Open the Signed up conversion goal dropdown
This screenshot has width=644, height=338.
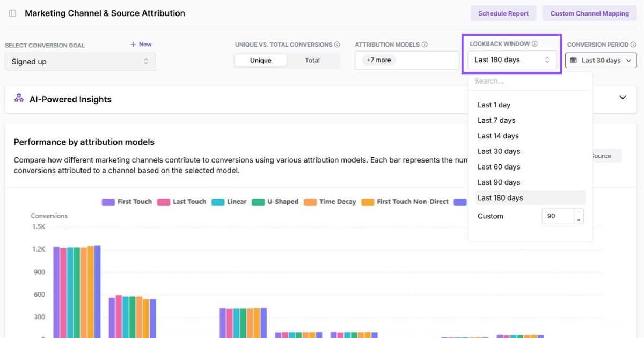tap(80, 62)
